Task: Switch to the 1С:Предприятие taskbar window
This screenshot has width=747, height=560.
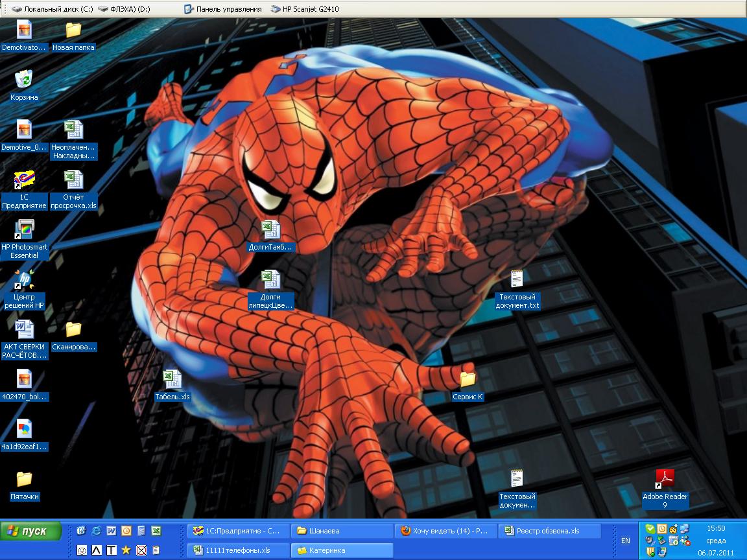Action: point(237,531)
